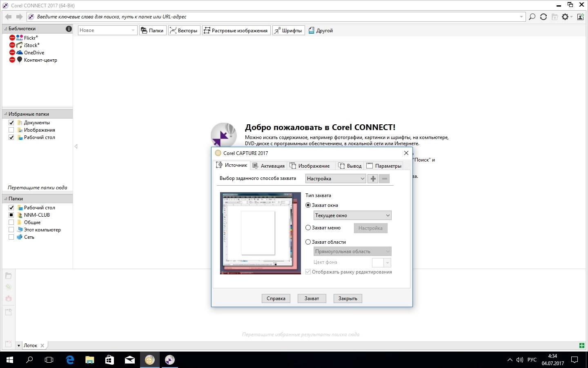Collapse the left panel with the small arrow
This screenshot has height=368, width=588.
click(76, 146)
